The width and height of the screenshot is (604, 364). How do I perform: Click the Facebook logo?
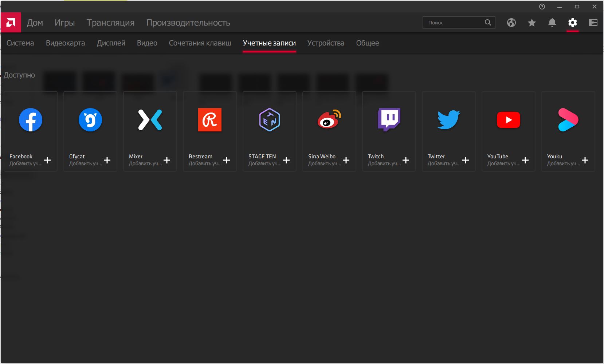[x=31, y=120]
